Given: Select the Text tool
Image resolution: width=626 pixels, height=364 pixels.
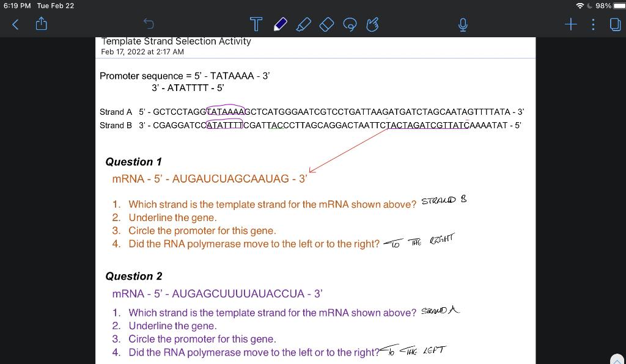Looking at the screenshot, I should pyautogui.click(x=256, y=24).
